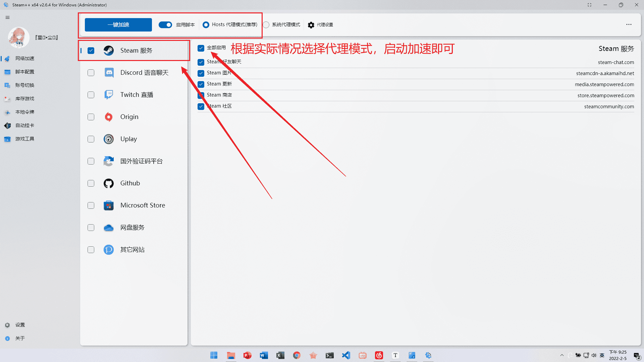Click the Microsoft Store logo icon

pos(109,205)
